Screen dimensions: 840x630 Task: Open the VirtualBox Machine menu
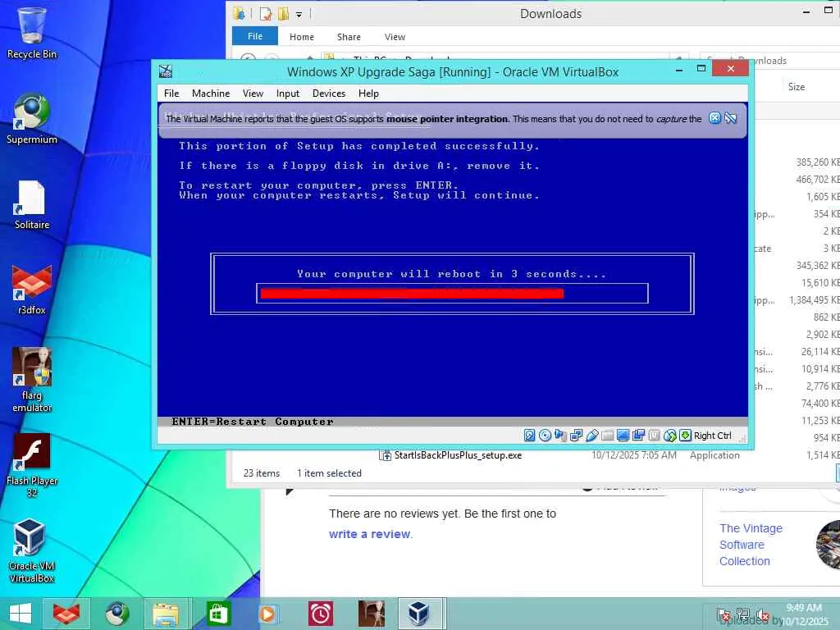coord(211,94)
